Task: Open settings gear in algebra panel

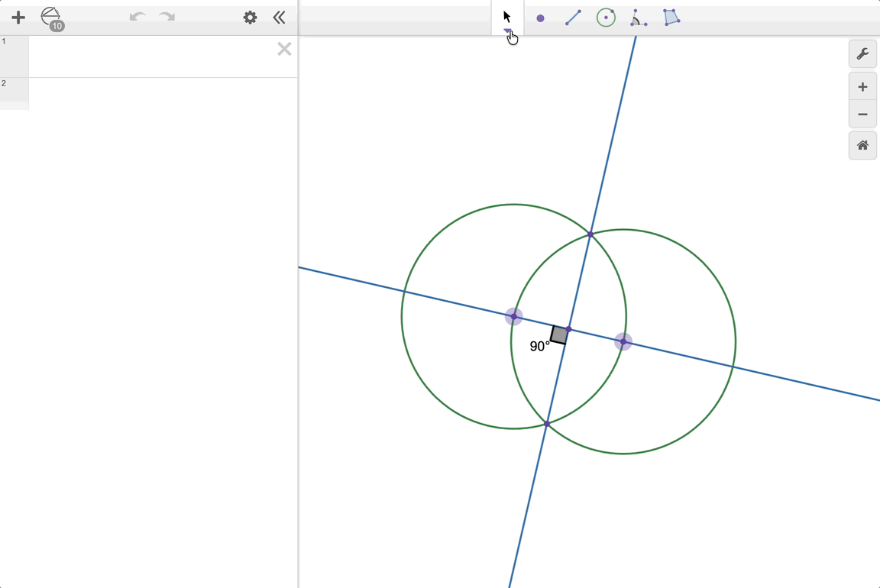Action: coord(250,18)
